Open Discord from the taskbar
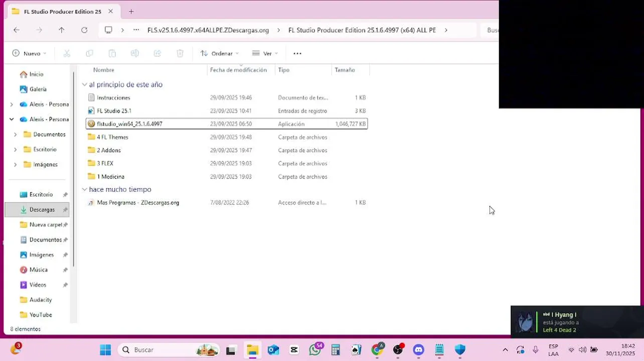This screenshot has height=361, width=644. (x=418, y=350)
